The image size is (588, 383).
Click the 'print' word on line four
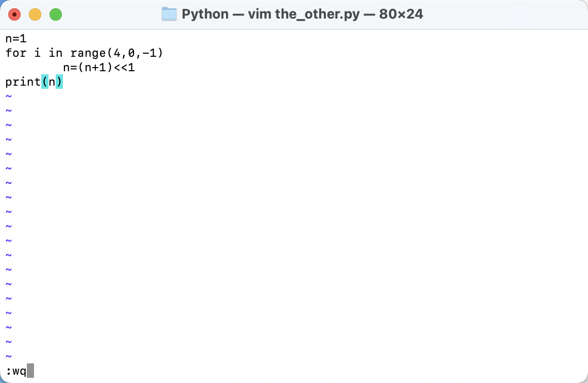23,82
